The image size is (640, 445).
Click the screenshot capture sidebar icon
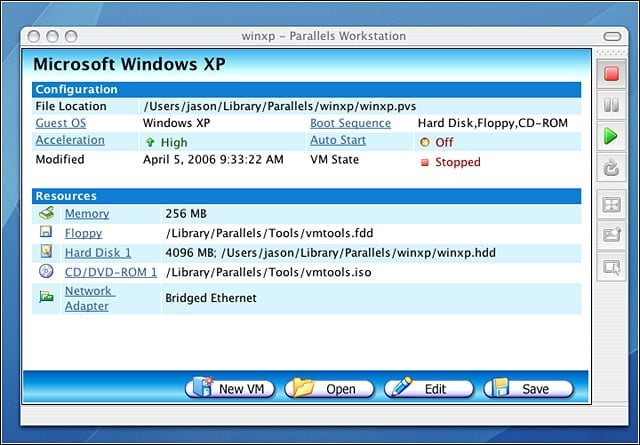(x=611, y=236)
